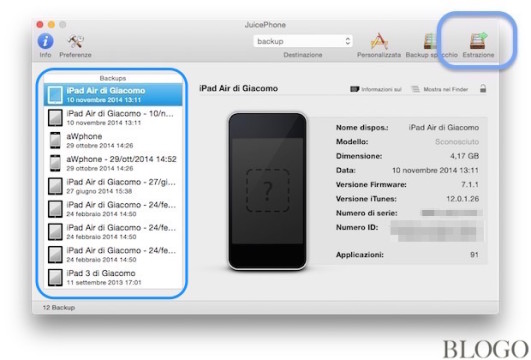
Task: Toggle the padlock icon beside Mostra nel Finder
Action: point(483,89)
